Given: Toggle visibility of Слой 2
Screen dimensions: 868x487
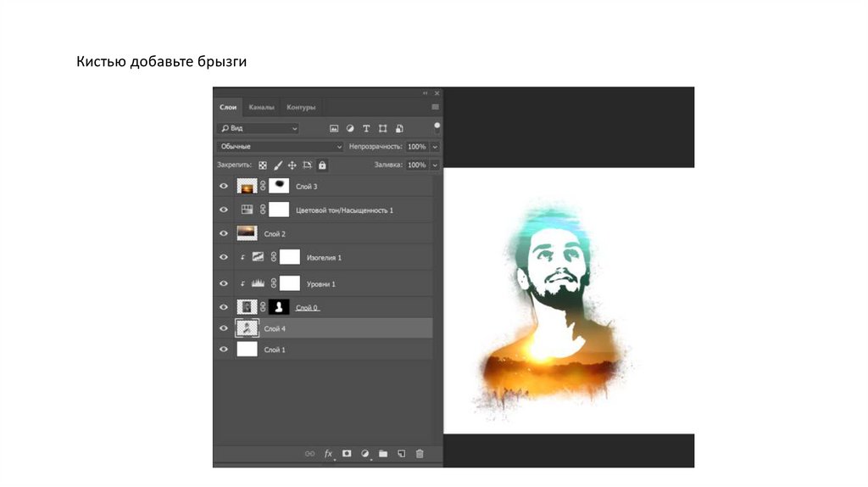Looking at the screenshot, I should tap(224, 233).
